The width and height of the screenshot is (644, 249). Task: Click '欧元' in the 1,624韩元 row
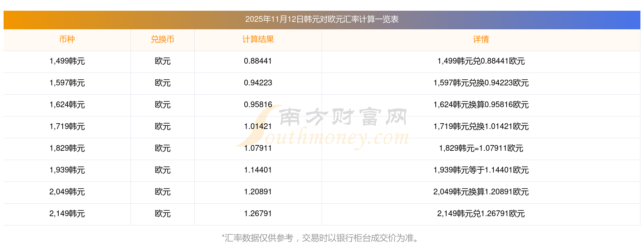[x=162, y=105]
